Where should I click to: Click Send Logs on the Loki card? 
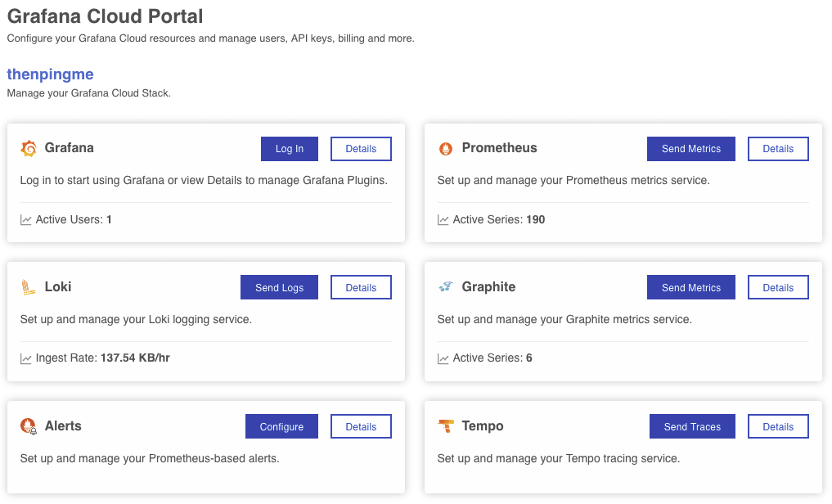click(x=279, y=287)
